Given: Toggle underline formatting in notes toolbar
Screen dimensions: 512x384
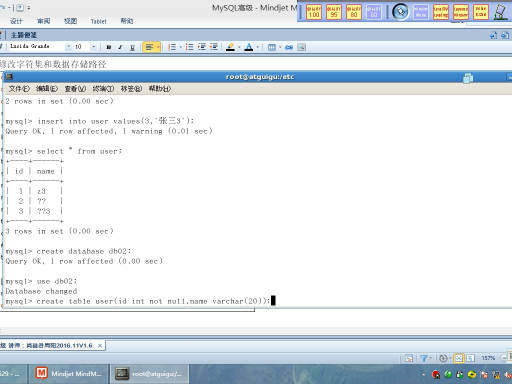Looking at the screenshot, I should [x=132, y=47].
